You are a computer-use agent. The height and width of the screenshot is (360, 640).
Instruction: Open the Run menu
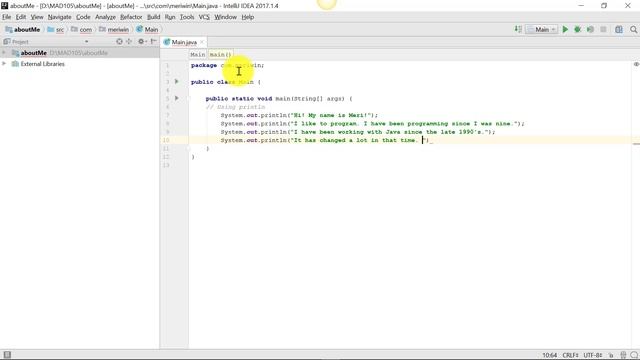coord(170,17)
